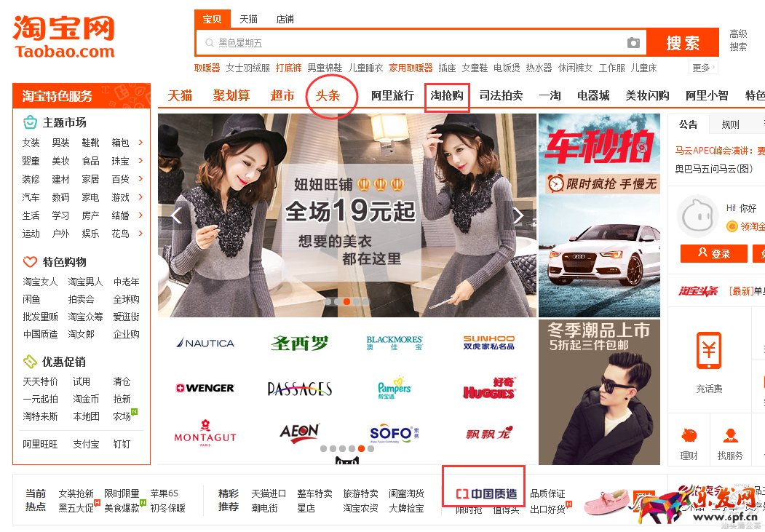Switch to the 规则 tab
765x532 pixels.
point(730,124)
